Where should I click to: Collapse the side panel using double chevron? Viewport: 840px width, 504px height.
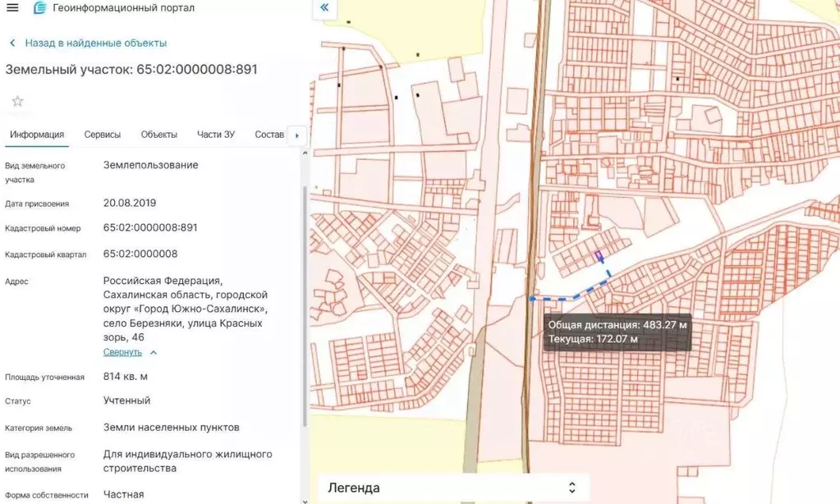click(x=324, y=9)
